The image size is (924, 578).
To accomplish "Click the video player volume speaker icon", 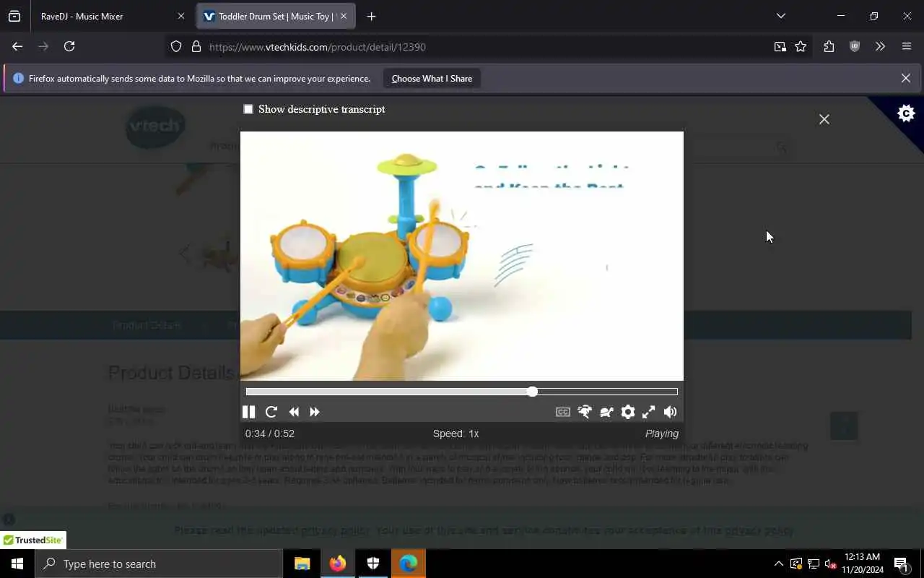I will click(671, 412).
